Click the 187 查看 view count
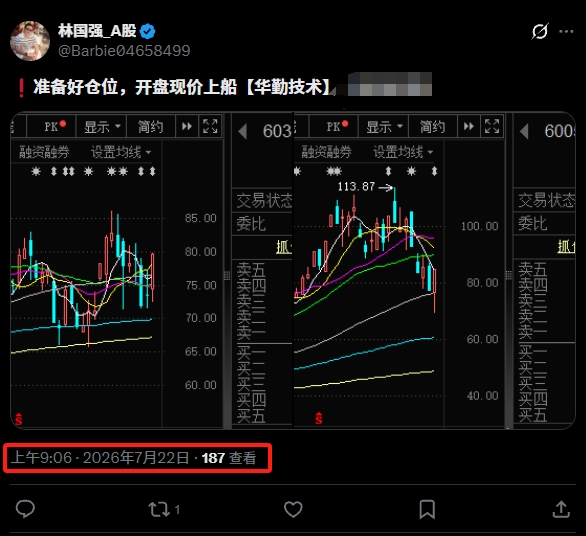The image size is (586, 536). pos(229,458)
